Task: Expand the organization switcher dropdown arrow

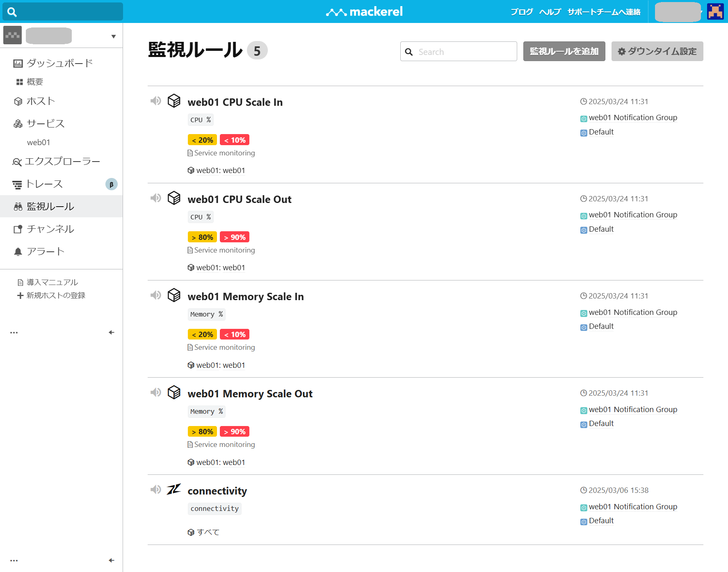Action: click(x=113, y=36)
